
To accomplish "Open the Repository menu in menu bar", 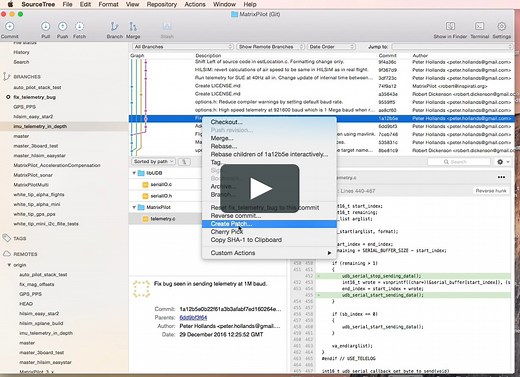I will [162, 4].
